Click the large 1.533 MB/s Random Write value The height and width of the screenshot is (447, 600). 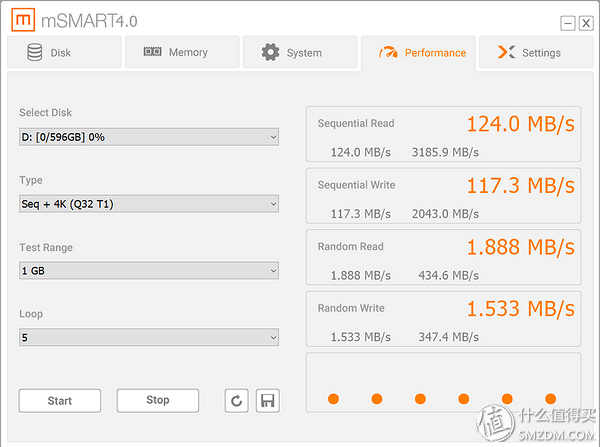(521, 309)
